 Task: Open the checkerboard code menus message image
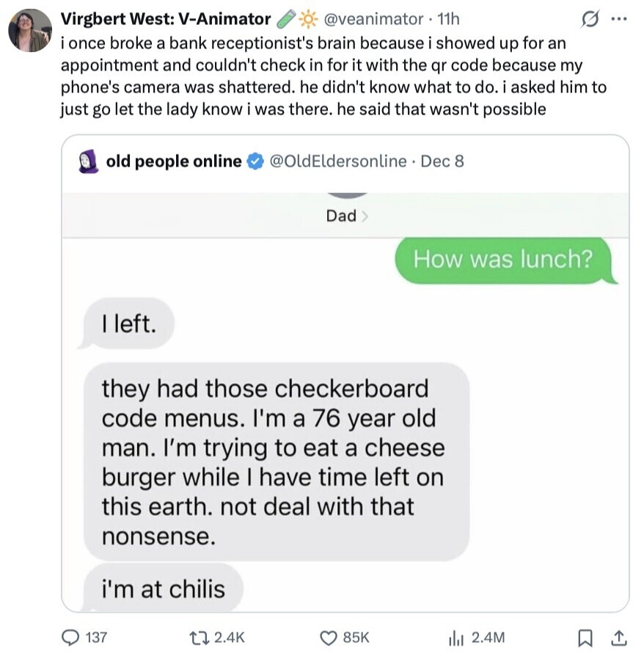(x=276, y=462)
